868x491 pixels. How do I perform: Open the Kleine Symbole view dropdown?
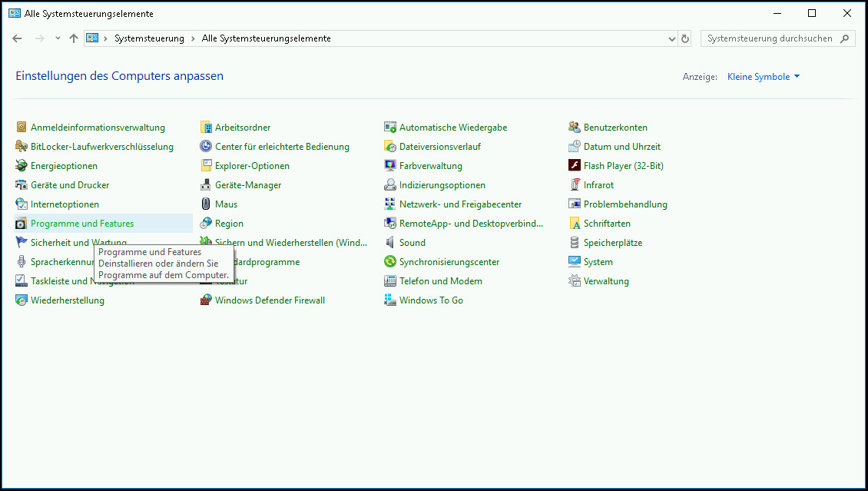click(764, 77)
